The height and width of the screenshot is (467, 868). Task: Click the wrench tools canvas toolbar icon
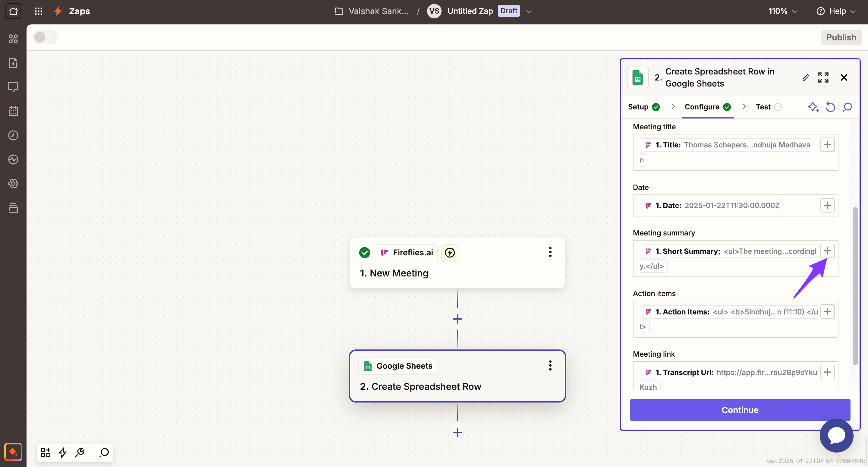[x=80, y=452]
